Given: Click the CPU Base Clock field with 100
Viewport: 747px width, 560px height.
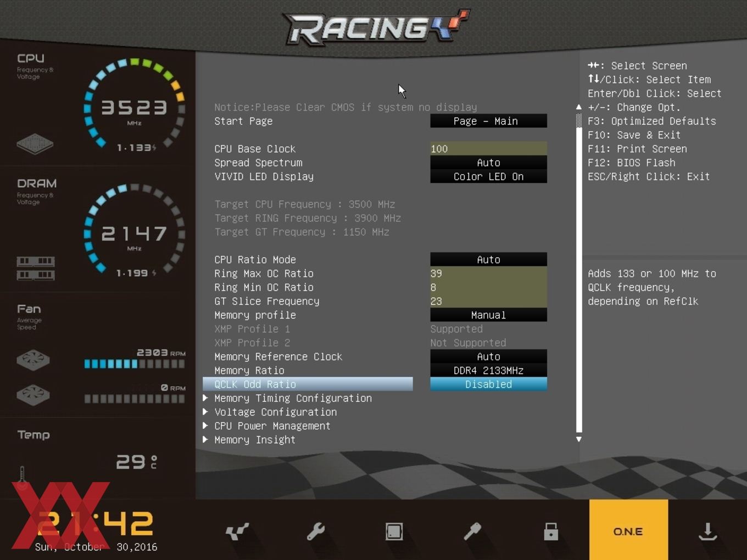Looking at the screenshot, I should 488,149.
